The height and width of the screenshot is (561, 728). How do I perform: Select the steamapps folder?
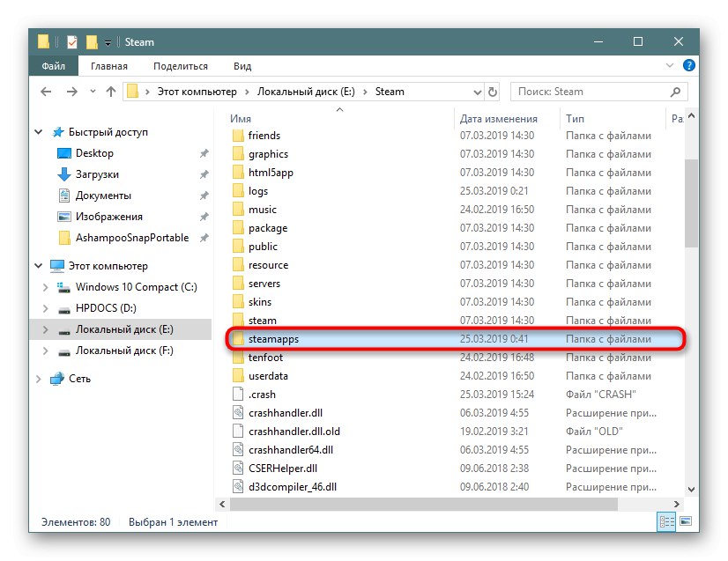coord(273,339)
